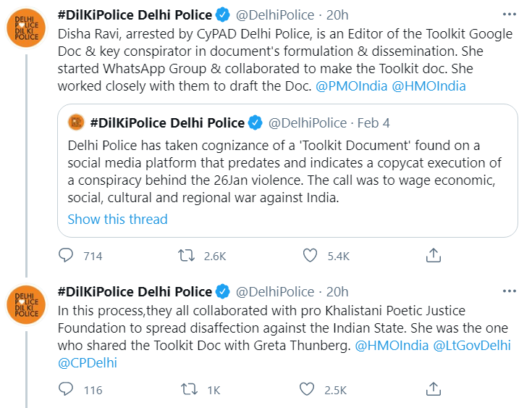Like the tweet with 5.4K likes
The width and height of the screenshot is (532, 408).
[x=310, y=255]
